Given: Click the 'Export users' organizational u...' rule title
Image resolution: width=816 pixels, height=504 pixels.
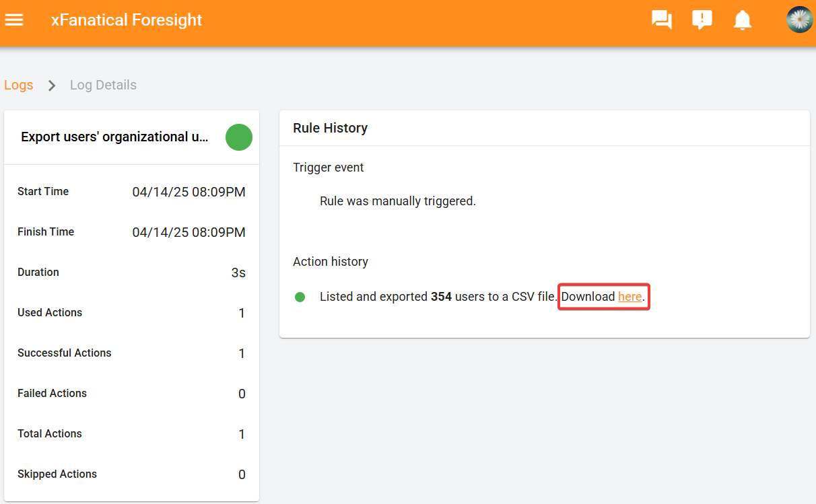Looking at the screenshot, I should 114,137.
